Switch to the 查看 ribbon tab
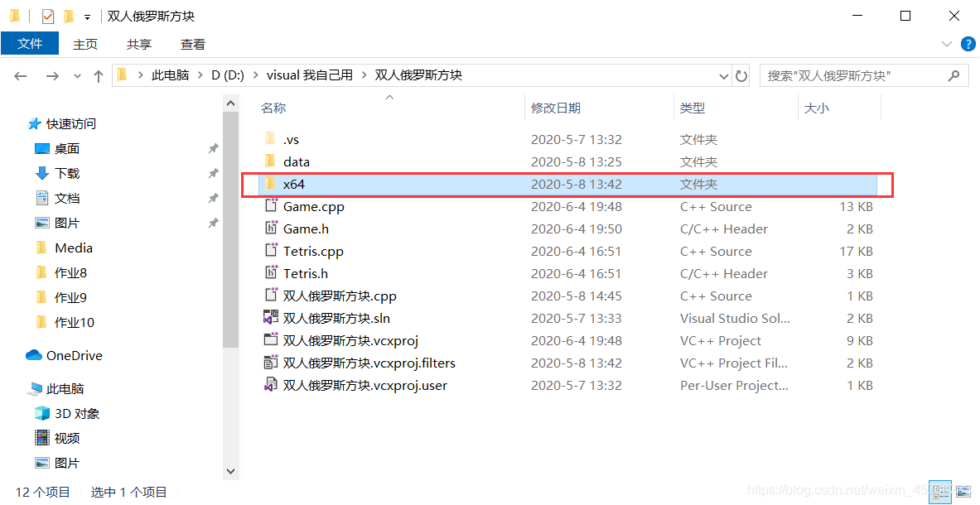 (192, 45)
